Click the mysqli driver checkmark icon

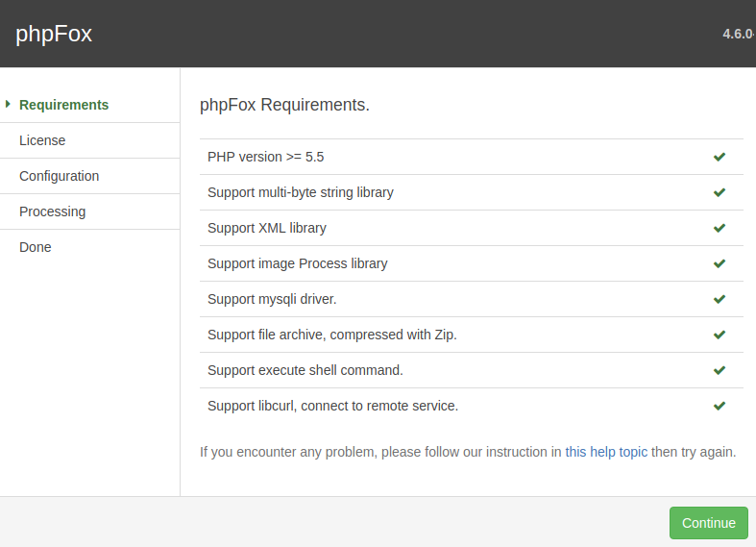click(x=719, y=299)
